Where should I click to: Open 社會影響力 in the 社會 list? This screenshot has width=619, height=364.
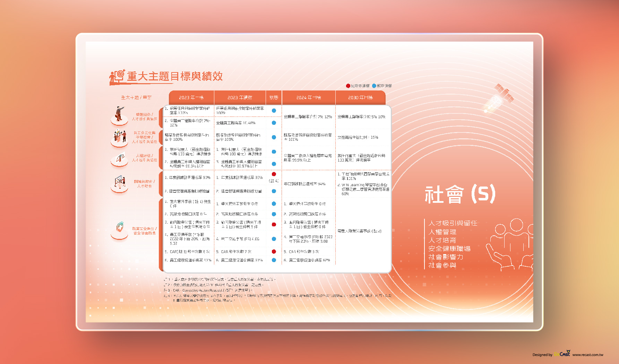coord(446,257)
